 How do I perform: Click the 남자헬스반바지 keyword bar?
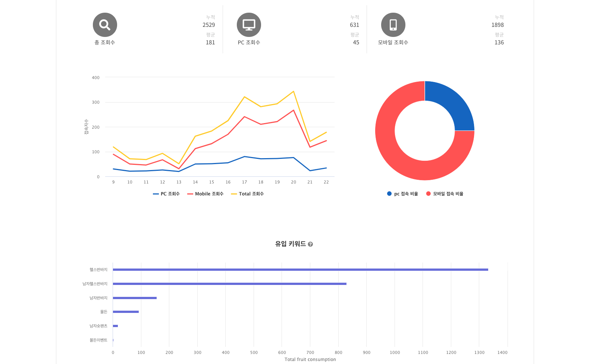coord(229,284)
